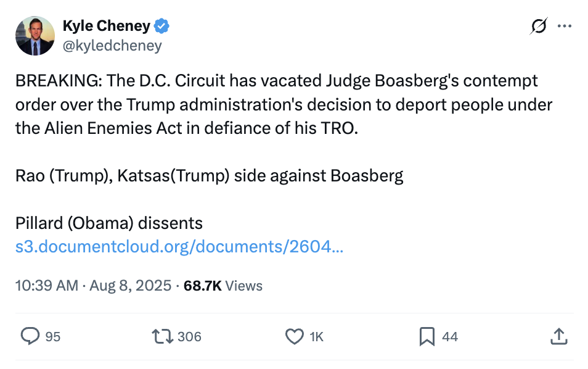
Task: Click the "Pillard (Obama) dissents" text line
Action: [109, 223]
